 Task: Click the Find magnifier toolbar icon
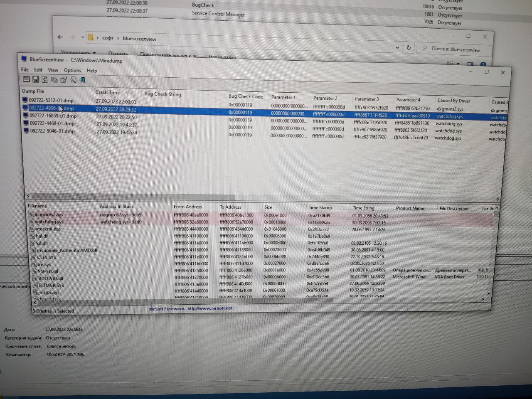(73, 80)
